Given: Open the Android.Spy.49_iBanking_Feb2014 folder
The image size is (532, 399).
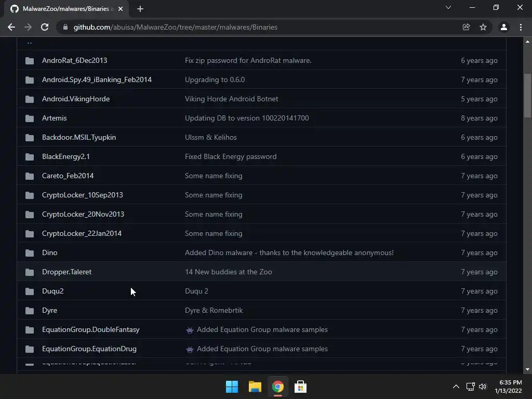Looking at the screenshot, I should 97,79.
